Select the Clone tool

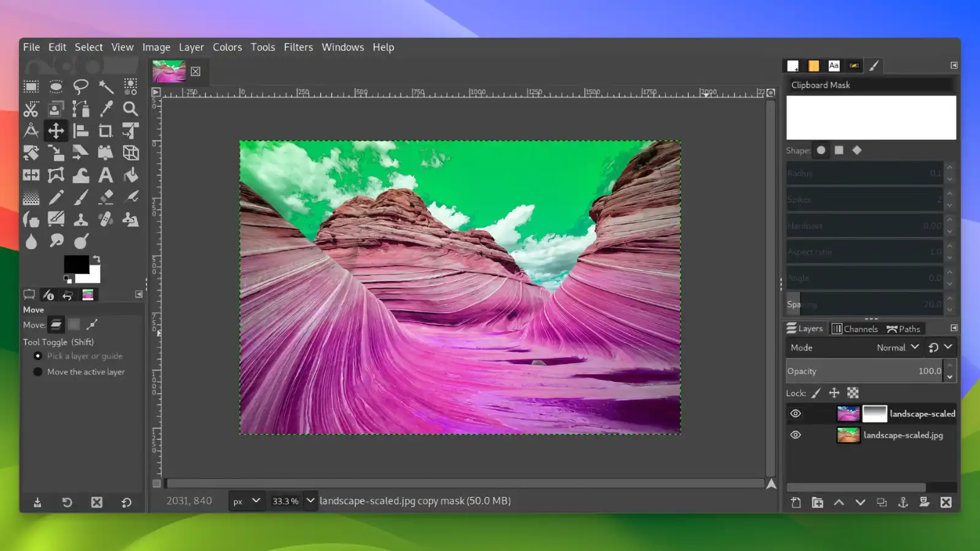tap(81, 219)
